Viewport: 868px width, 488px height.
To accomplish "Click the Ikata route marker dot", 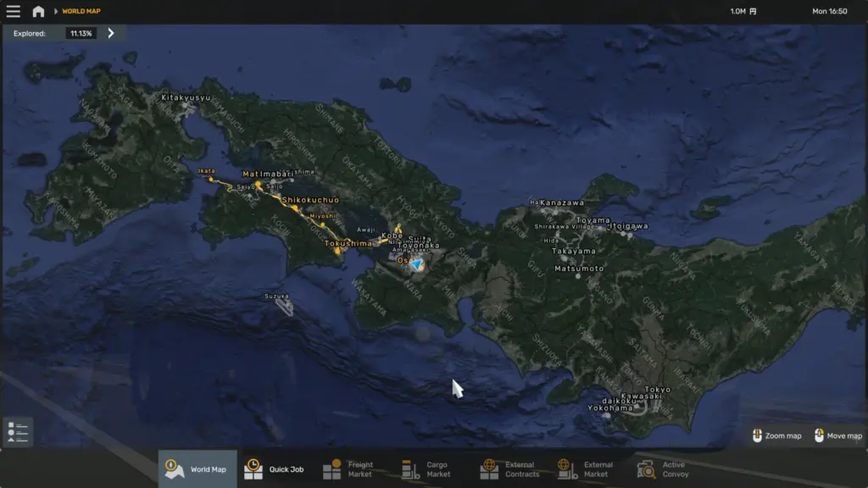I will pyautogui.click(x=211, y=180).
